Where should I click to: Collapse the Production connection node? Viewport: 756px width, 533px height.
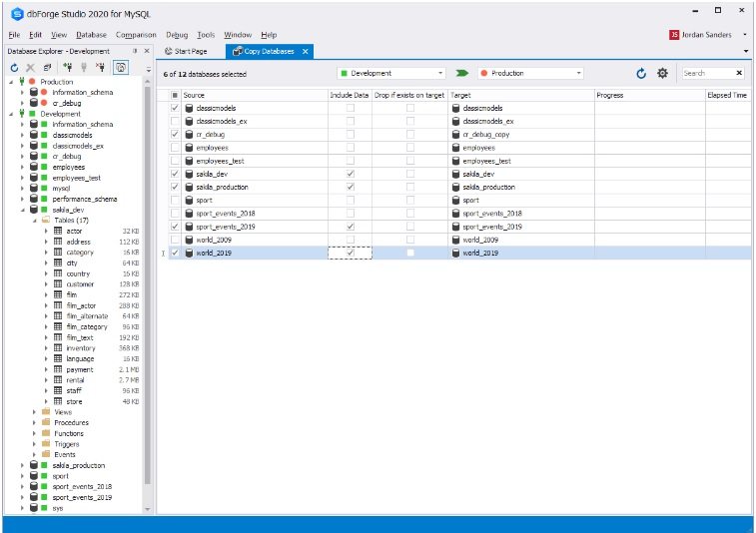click(x=11, y=82)
